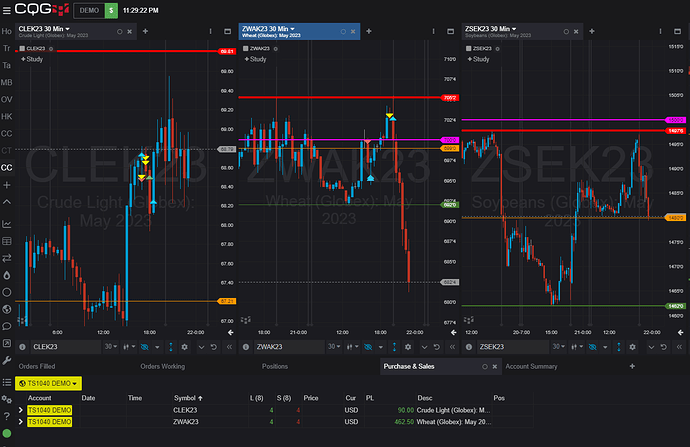Click the sidebar popout arrow-box icon
Screen dimensions: 690x447
(x=7, y=343)
